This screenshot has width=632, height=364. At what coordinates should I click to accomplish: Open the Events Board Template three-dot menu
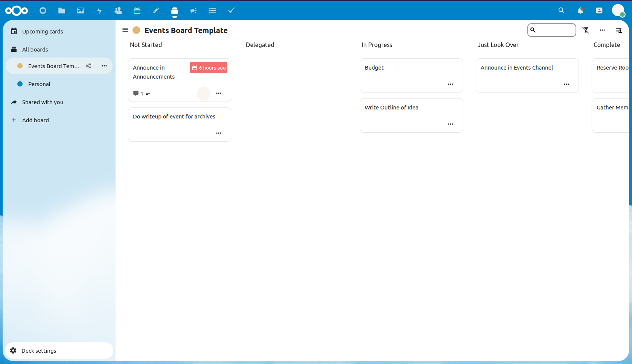click(x=104, y=66)
